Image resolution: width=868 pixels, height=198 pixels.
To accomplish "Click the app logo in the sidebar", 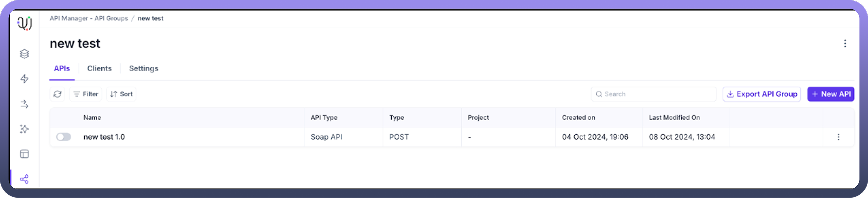I will [x=25, y=23].
